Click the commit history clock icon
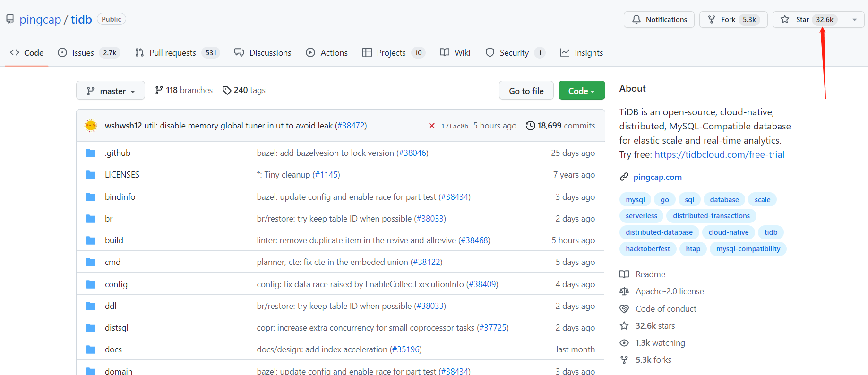This screenshot has width=868, height=375. [531, 126]
